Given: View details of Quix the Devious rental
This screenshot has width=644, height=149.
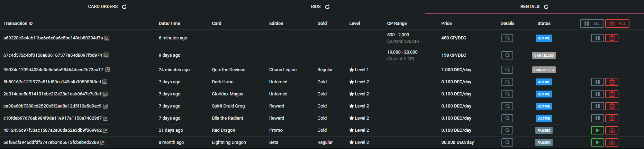Looking at the screenshot, I should pyautogui.click(x=507, y=70).
